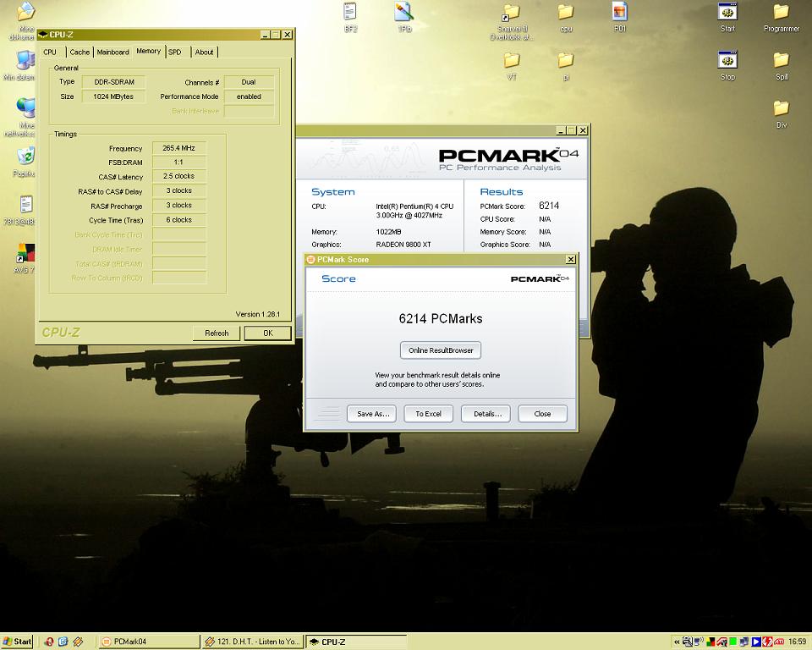Click the 265.4 MHz Frequency field
Screen dimensions: 812x650
tap(179, 148)
